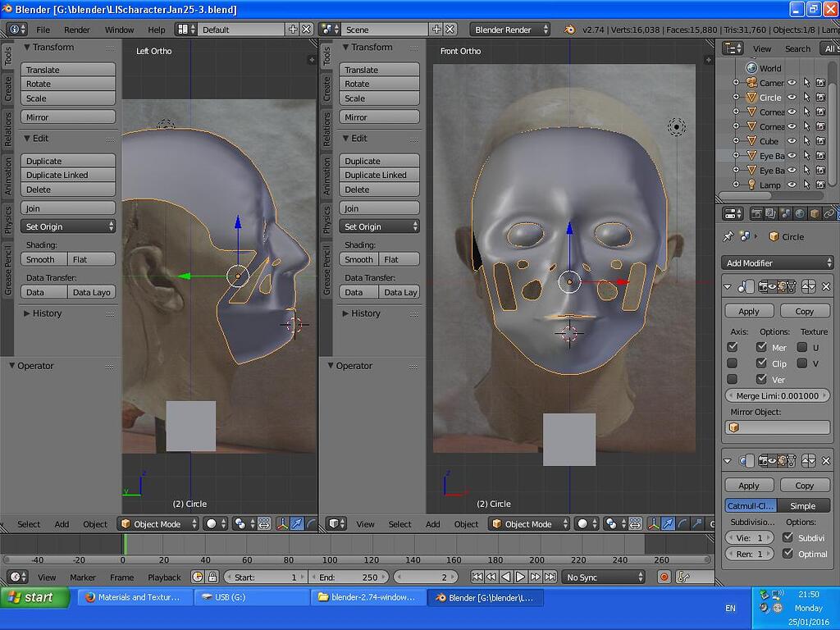Toggle selectability arrow for Camera row
The image size is (840, 630).
point(806,83)
